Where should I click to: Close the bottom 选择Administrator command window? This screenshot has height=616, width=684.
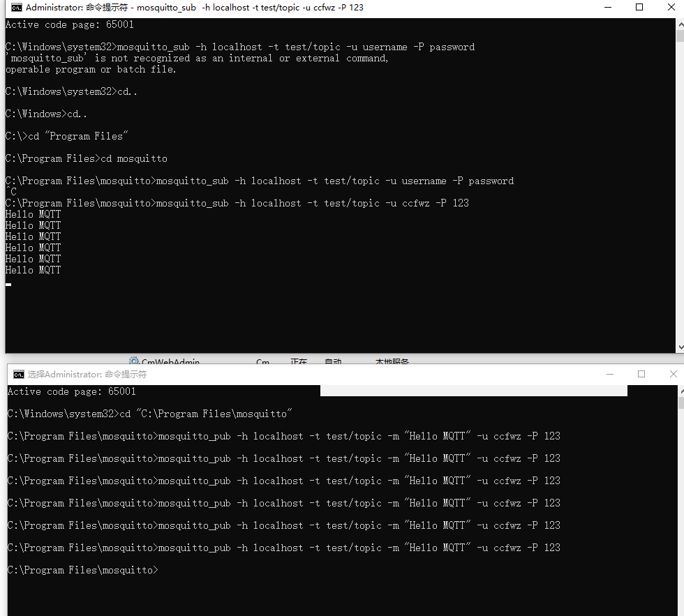673,374
